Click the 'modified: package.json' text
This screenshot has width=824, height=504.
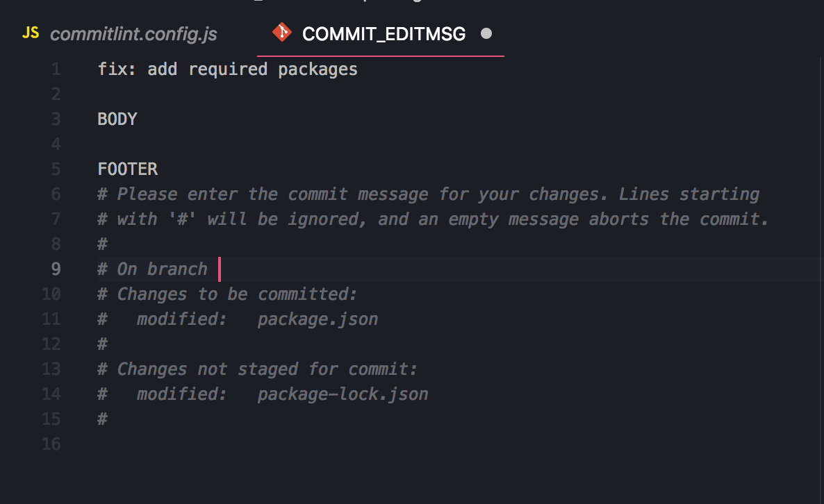(x=238, y=319)
